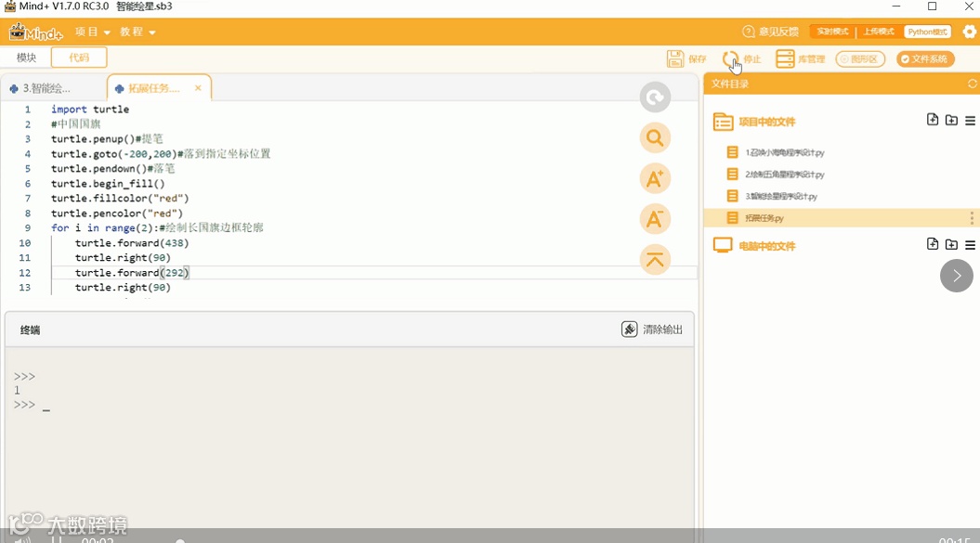Select Python模式 mode

click(x=927, y=32)
